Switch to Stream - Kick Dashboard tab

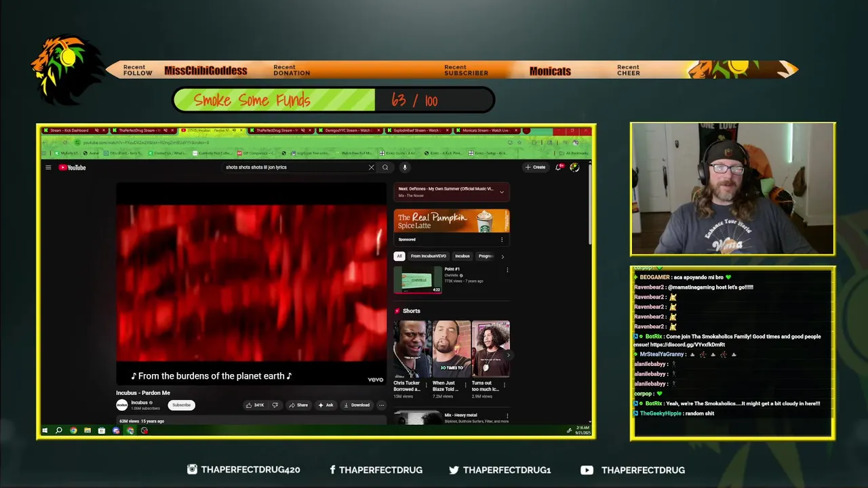(73, 130)
